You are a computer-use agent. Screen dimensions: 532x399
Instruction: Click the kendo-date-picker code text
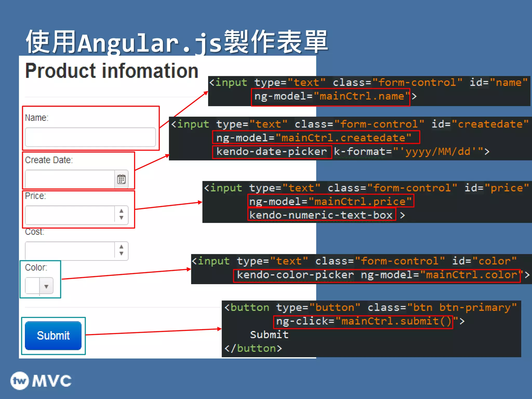tap(271, 152)
